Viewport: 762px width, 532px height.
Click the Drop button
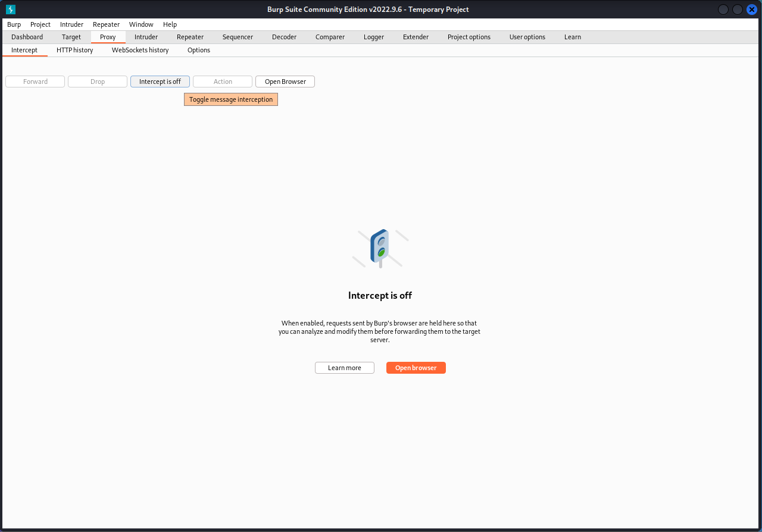pyautogui.click(x=98, y=82)
